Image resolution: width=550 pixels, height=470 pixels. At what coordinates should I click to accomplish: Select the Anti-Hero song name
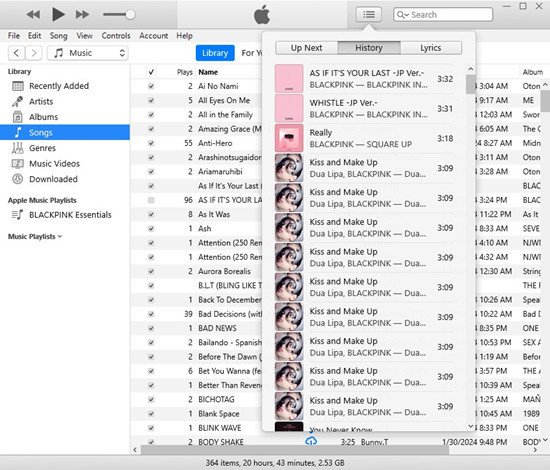pos(215,143)
